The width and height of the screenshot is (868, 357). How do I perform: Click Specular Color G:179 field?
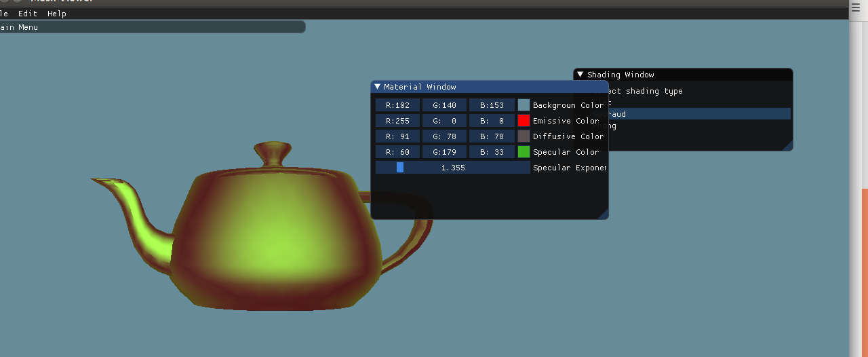point(444,152)
